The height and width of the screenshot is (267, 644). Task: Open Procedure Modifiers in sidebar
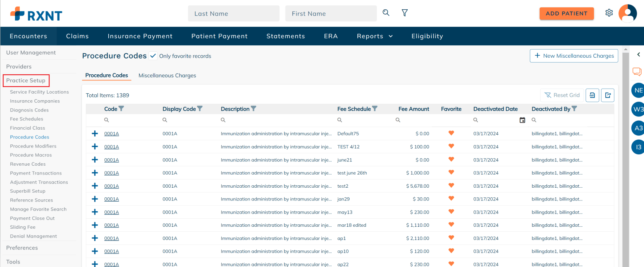[x=33, y=146]
